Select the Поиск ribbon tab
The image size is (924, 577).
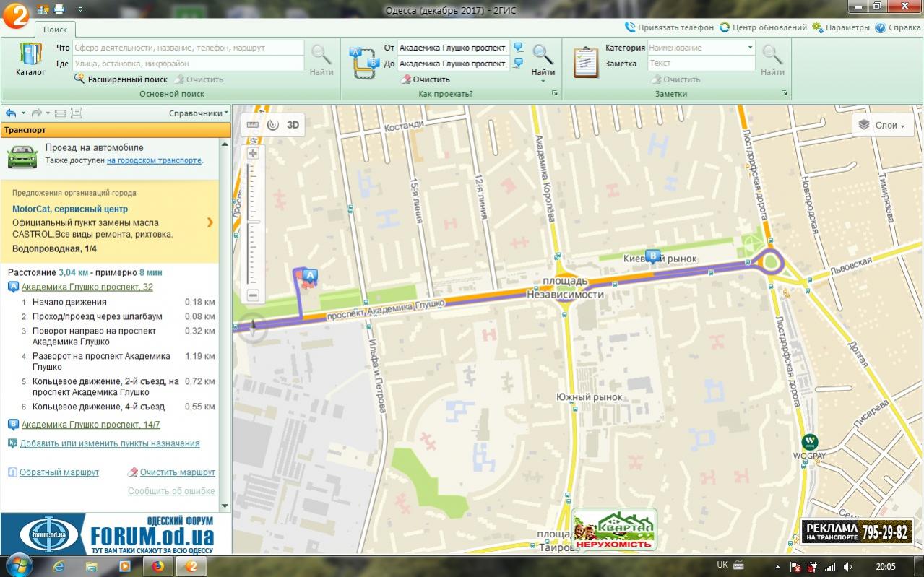(55, 30)
